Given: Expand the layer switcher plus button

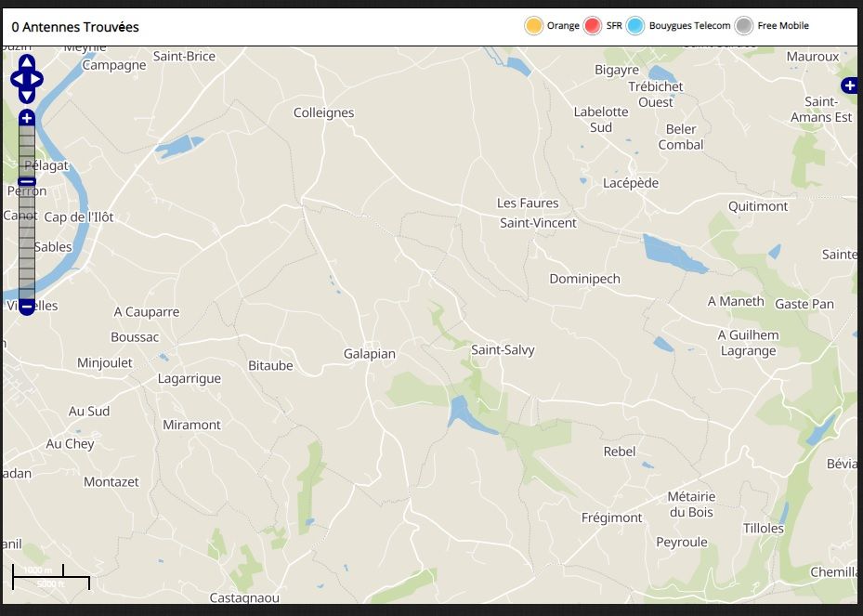Looking at the screenshot, I should tap(849, 85).
